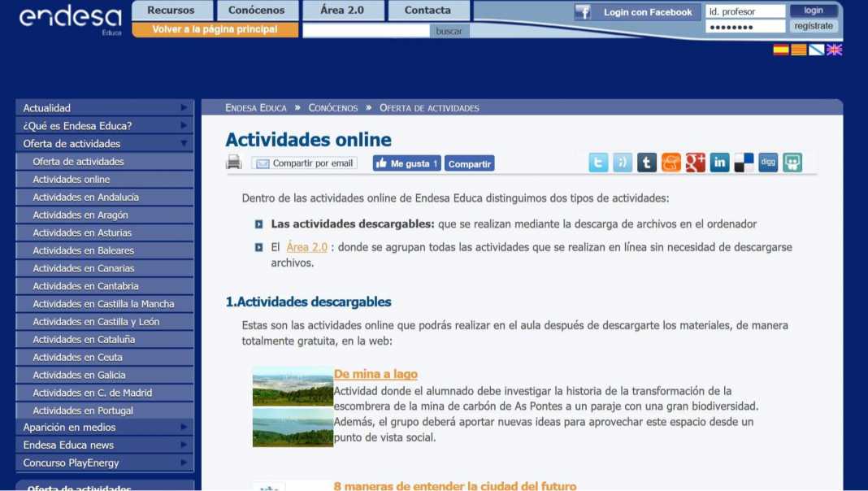Open the Área 2.0 top menu
This screenshot has height=491, width=868.
[x=342, y=11]
